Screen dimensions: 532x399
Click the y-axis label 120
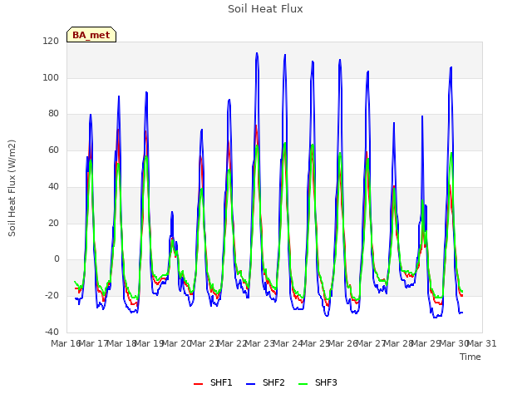coord(51,42)
